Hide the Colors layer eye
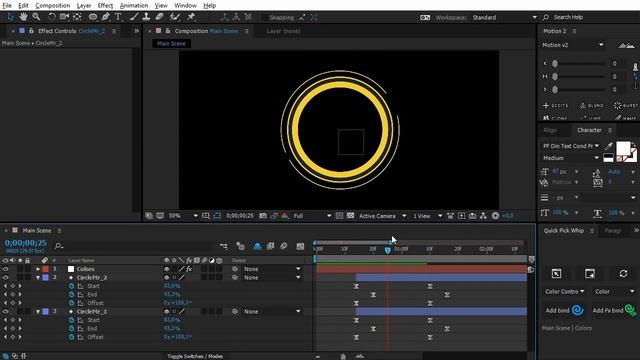640x360 pixels. click(x=5, y=269)
